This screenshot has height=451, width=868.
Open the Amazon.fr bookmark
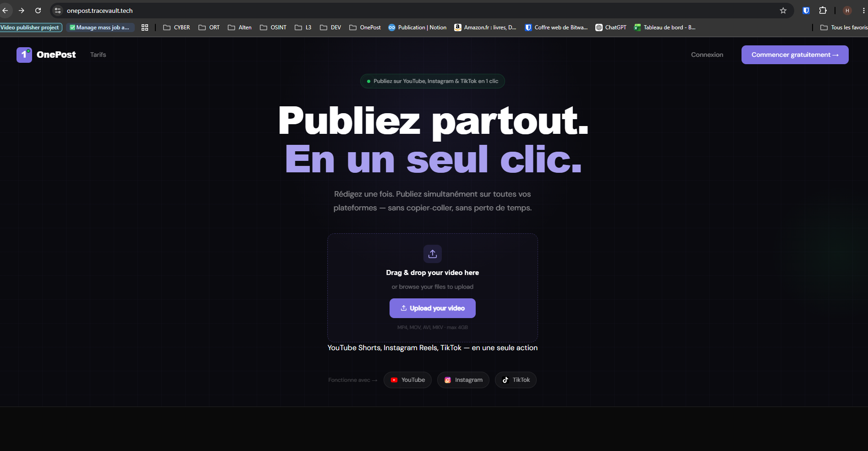pos(485,27)
